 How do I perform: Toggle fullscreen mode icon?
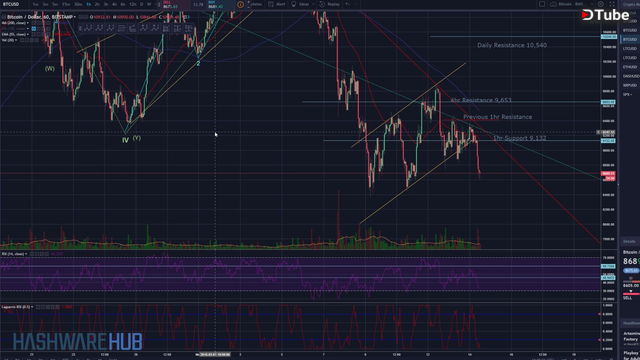[612, 4]
